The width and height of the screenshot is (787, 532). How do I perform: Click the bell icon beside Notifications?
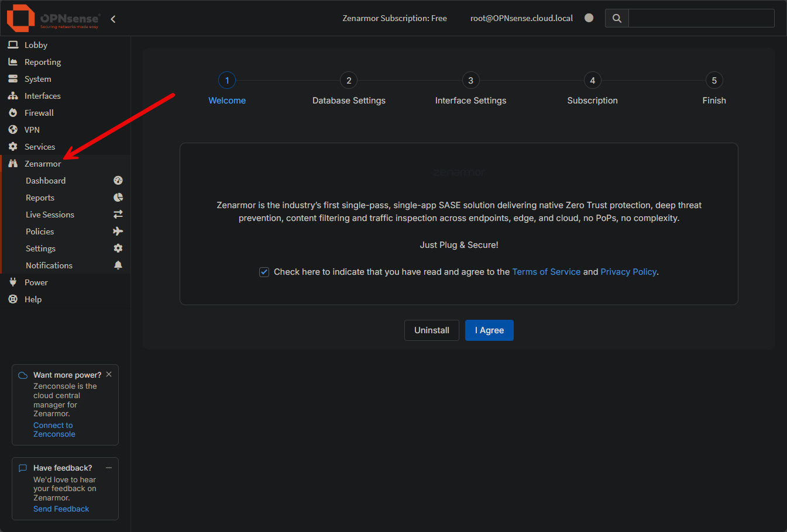(118, 265)
